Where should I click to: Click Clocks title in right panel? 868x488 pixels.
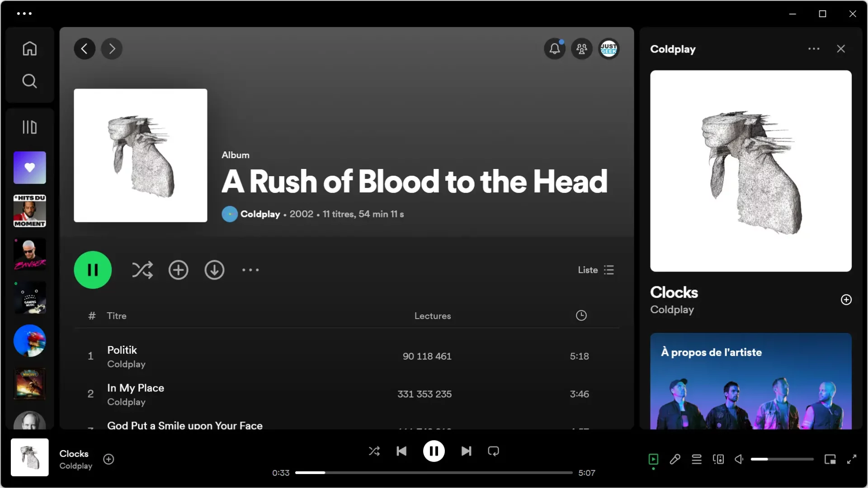coord(674,292)
